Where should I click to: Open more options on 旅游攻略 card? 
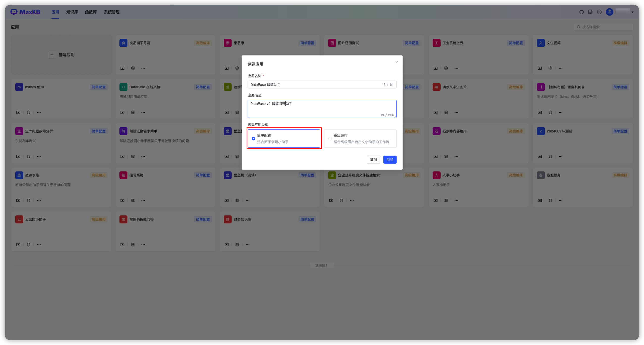click(x=39, y=201)
